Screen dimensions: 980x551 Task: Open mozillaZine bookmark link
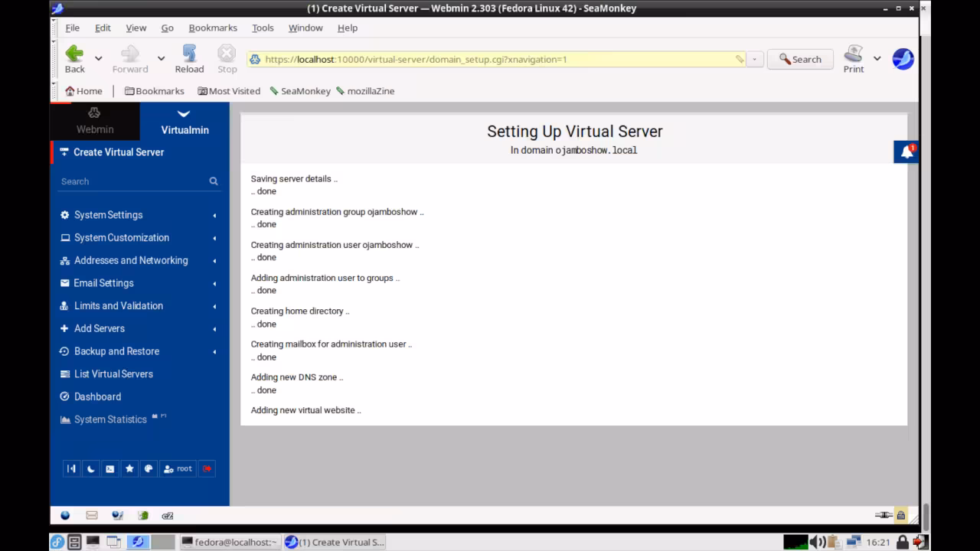pos(365,90)
